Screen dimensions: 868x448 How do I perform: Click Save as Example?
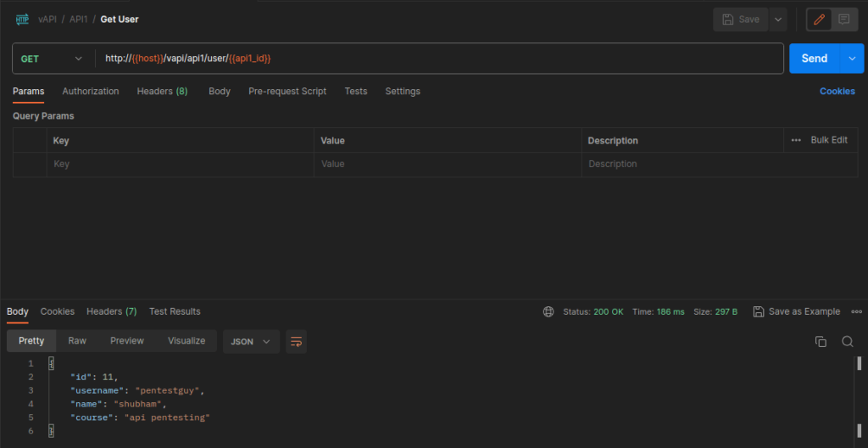797,311
